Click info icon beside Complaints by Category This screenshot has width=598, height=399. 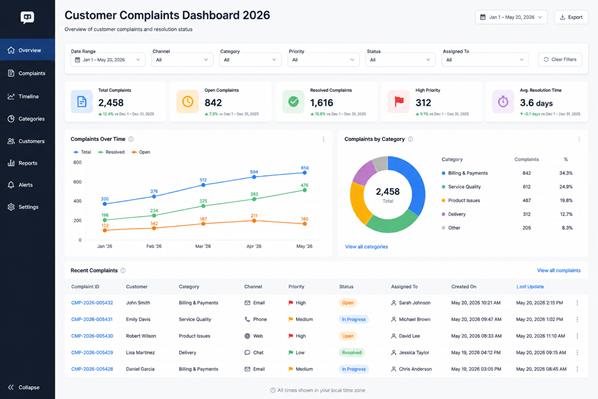coord(410,139)
